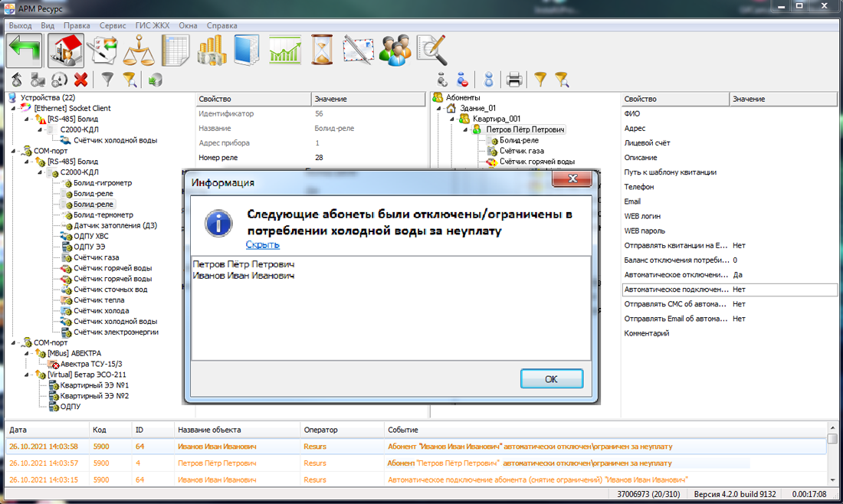Click the gold coins and money icon
The height and width of the screenshot is (504, 843).
211,51
